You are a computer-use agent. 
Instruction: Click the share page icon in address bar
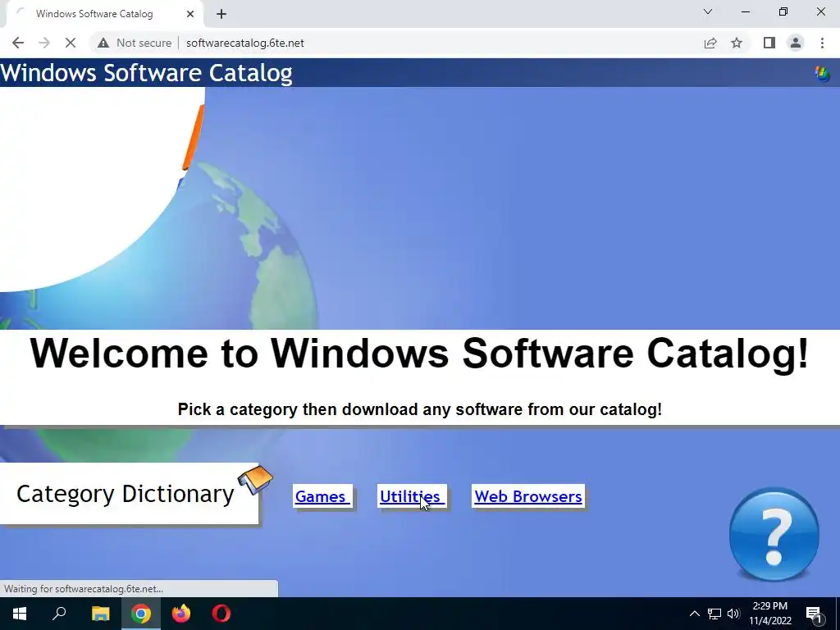(710, 43)
